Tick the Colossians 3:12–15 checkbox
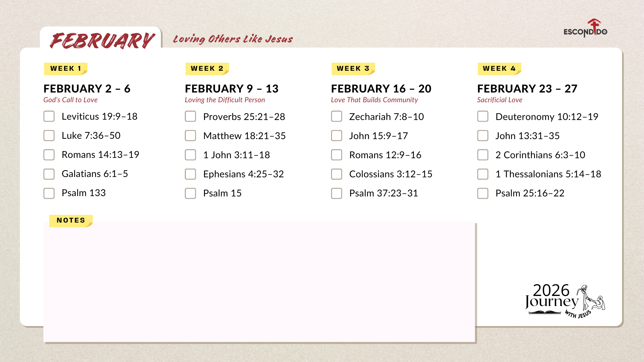Viewport: 644px width, 362px height. (336, 174)
